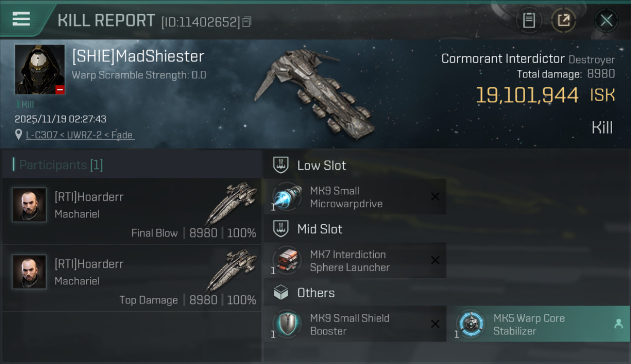Click the X next to Microwarpdrive
The height and width of the screenshot is (364, 631).
(435, 197)
